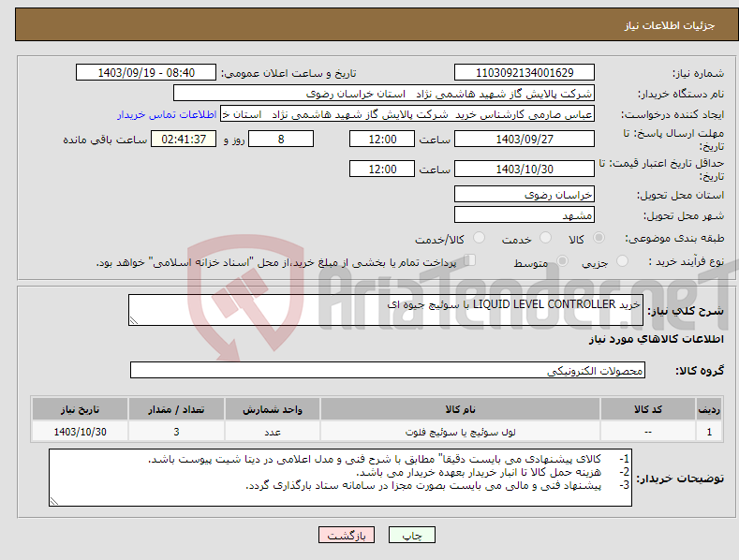The height and width of the screenshot is (560, 739).
Task: Click the تاریخ نیاز column header
Action: click(x=80, y=409)
